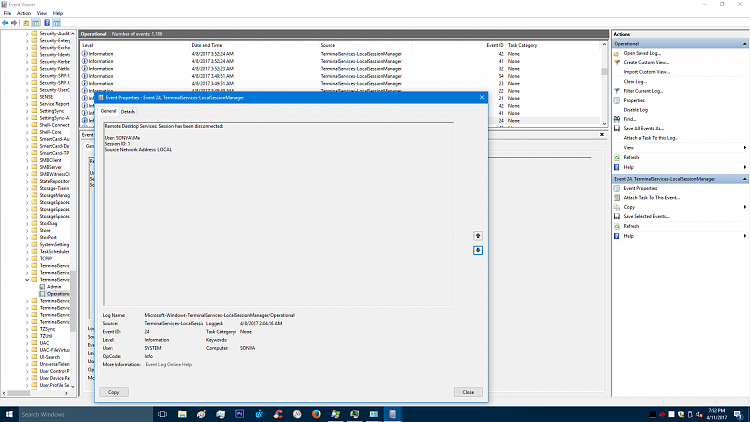750x422 pixels.
Task: Sort events by the Source column header
Action: point(364,45)
